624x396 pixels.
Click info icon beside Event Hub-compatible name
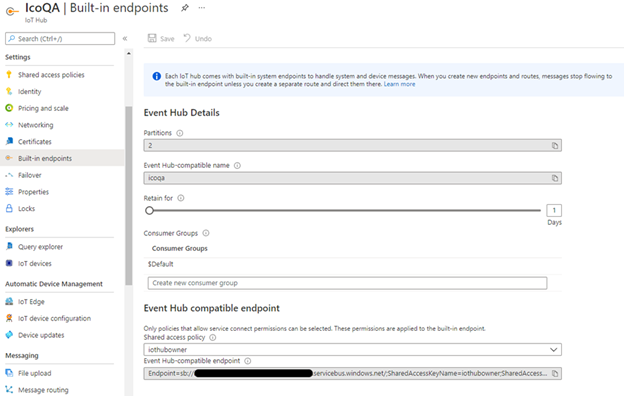pyautogui.click(x=237, y=166)
